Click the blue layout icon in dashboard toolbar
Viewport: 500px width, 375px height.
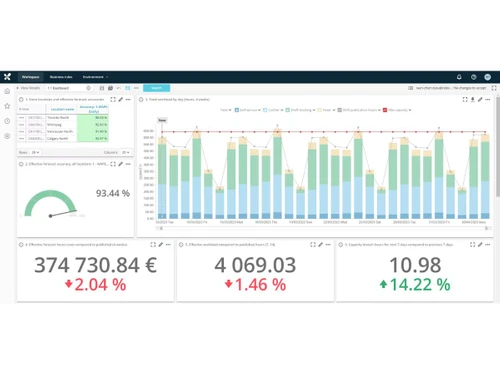click(x=128, y=88)
